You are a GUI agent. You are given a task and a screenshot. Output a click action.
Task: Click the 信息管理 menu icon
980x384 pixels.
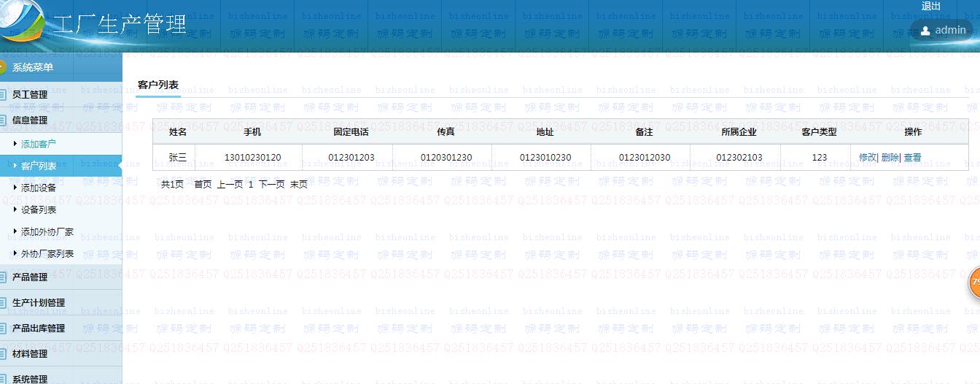tap(3, 120)
